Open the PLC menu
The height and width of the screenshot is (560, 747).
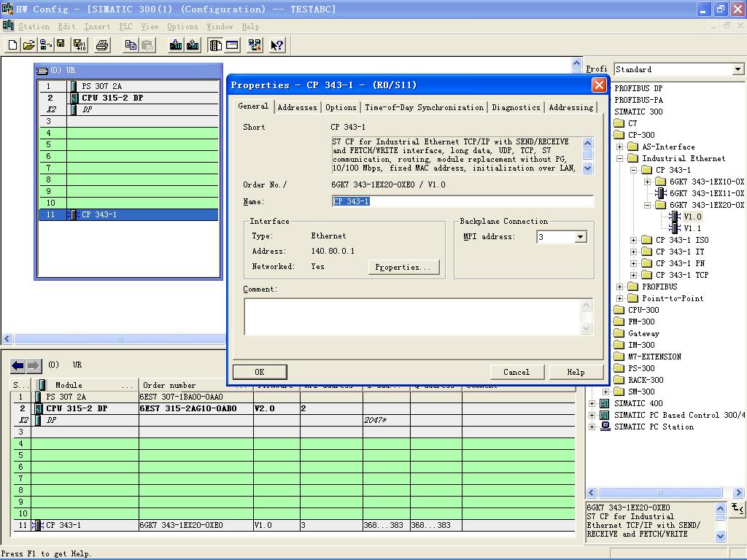click(x=125, y=27)
